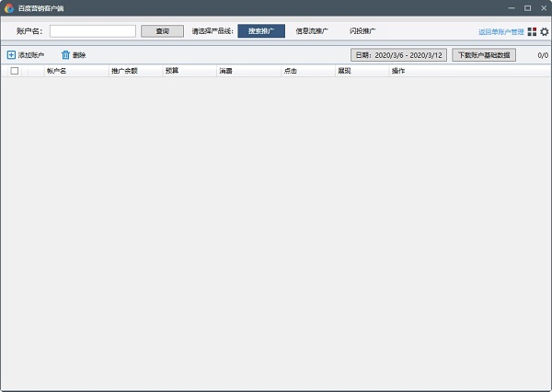
Task: Tick the select-all checkbox in table header
Action: coord(15,71)
